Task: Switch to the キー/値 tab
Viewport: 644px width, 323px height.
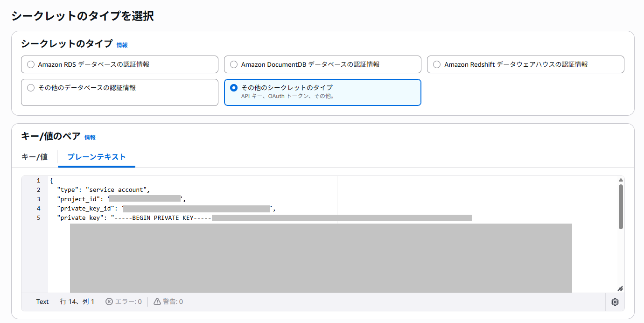Action: (x=35, y=157)
